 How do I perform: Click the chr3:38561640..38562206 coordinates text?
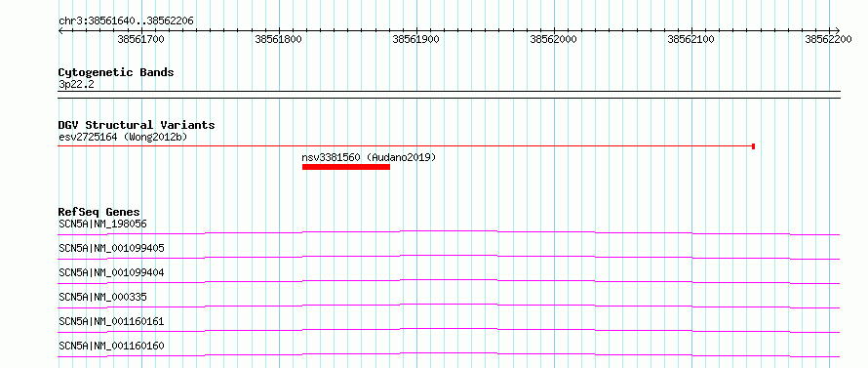tap(126, 21)
